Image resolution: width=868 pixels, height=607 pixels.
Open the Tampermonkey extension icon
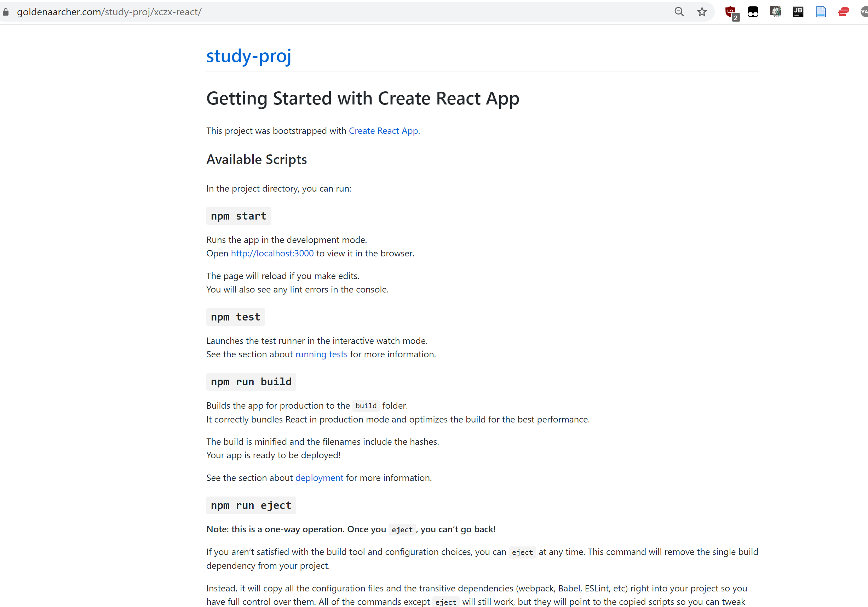click(753, 12)
